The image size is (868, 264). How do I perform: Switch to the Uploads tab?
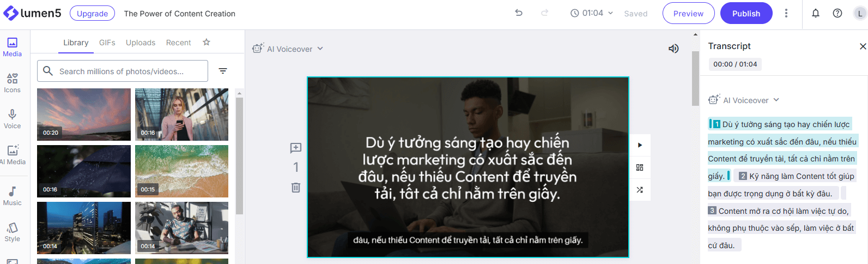[x=141, y=43]
